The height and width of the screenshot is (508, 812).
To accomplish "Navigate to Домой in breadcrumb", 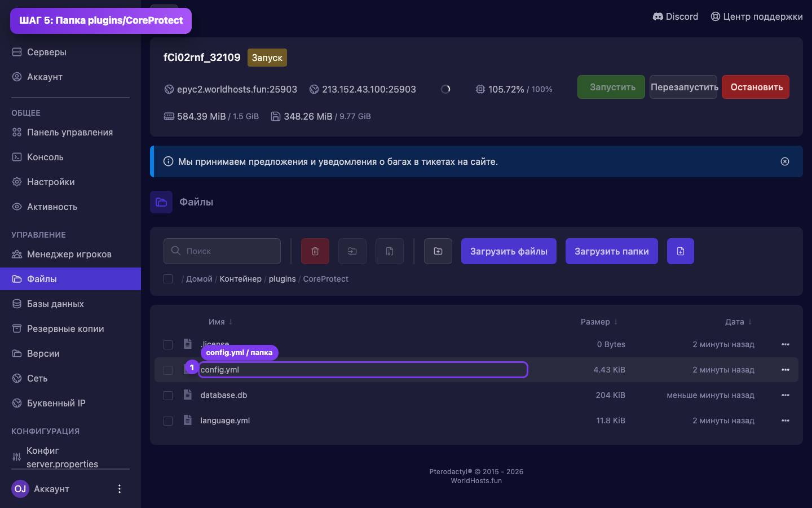I will [x=199, y=279].
